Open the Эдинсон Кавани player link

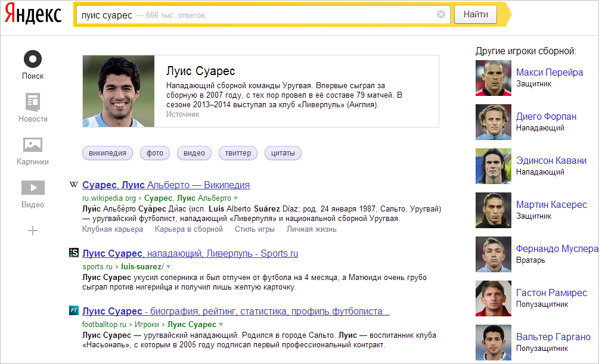click(551, 160)
